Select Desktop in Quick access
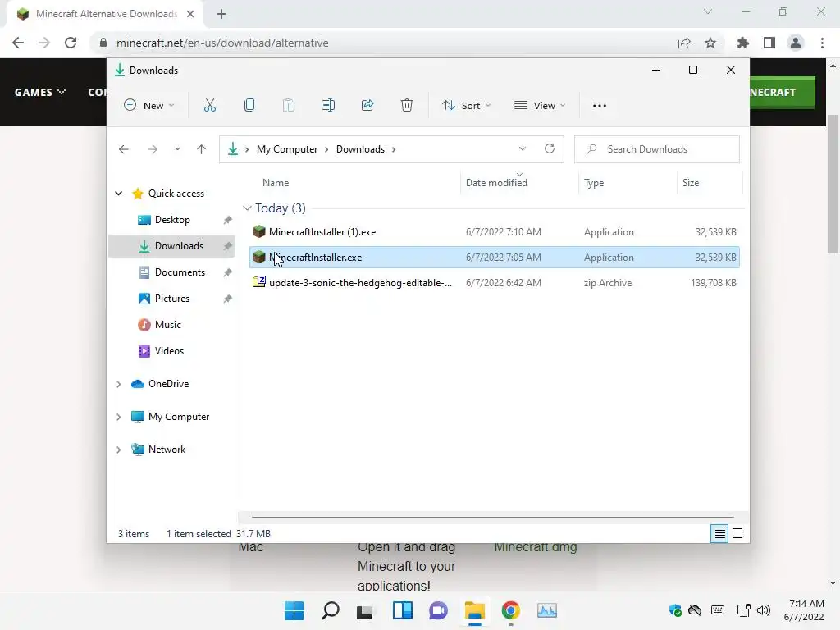 pyautogui.click(x=171, y=220)
